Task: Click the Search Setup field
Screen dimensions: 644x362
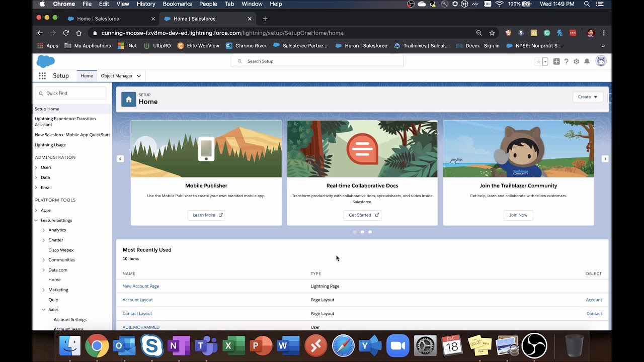Action: click(317, 61)
